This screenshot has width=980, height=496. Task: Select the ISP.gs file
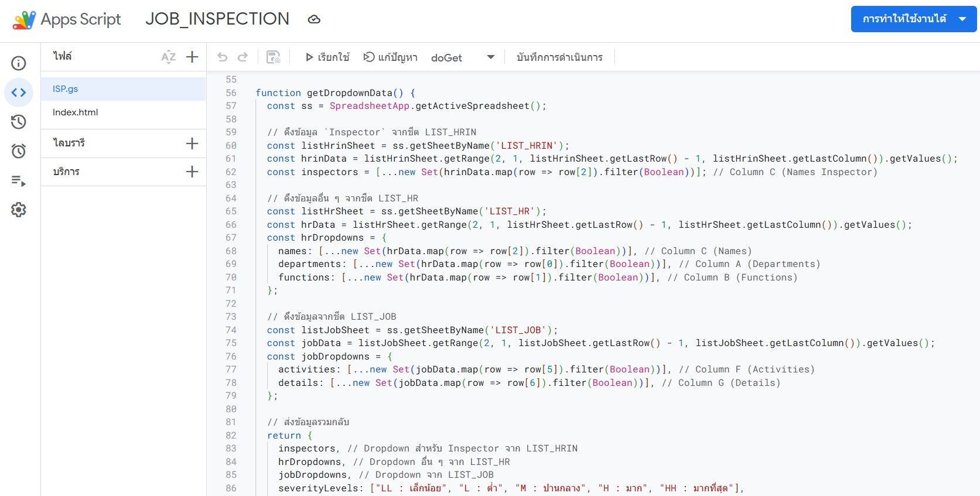[66, 89]
